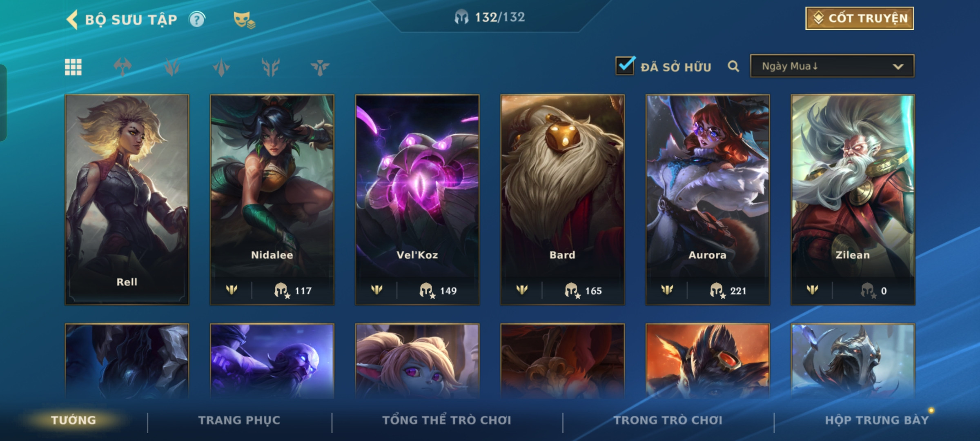Open the Aurora champion card
Screen dimensions: 980x441
(708, 200)
